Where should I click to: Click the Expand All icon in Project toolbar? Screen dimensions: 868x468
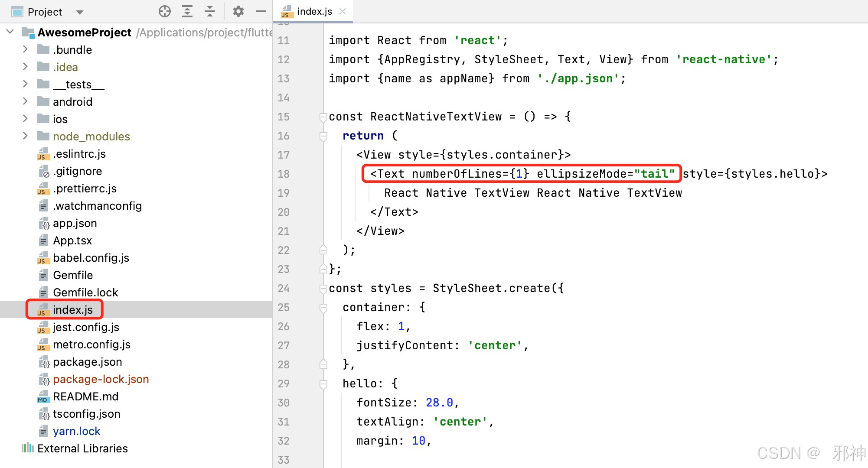[187, 12]
